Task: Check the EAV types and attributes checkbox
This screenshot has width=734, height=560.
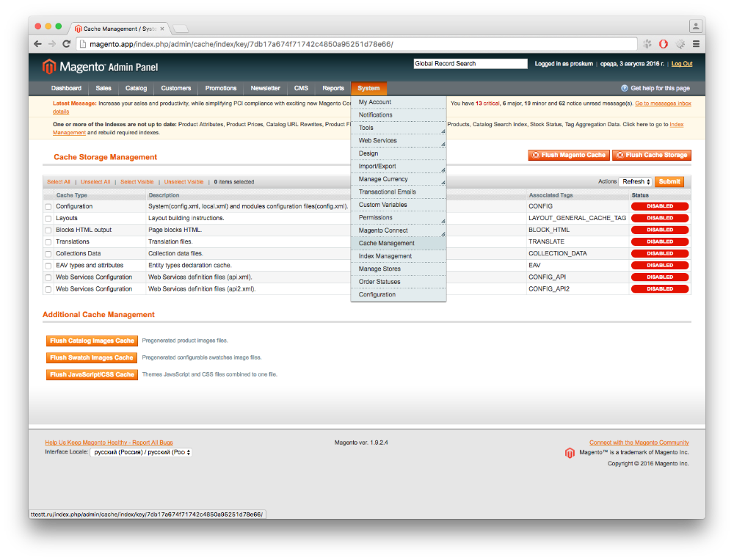Action: pyautogui.click(x=48, y=266)
